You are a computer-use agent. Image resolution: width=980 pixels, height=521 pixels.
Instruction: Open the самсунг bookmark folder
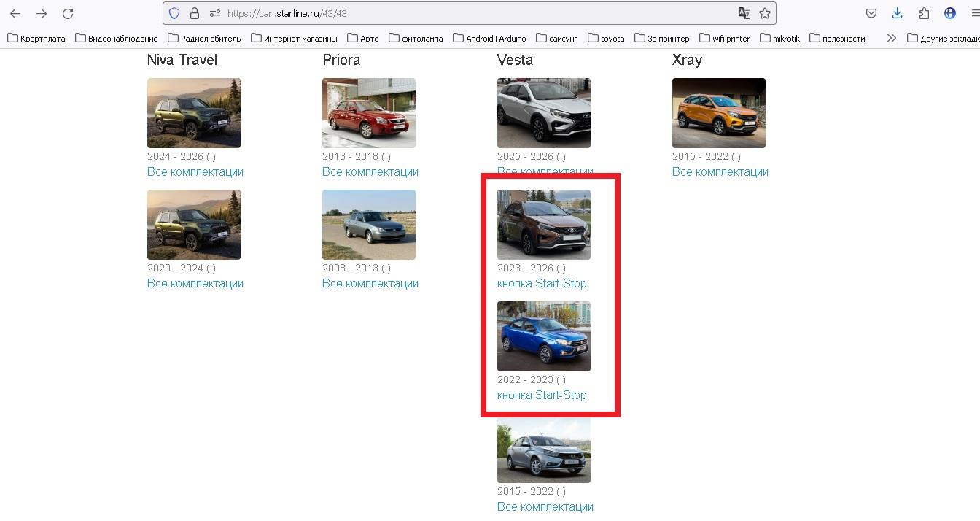point(557,39)
